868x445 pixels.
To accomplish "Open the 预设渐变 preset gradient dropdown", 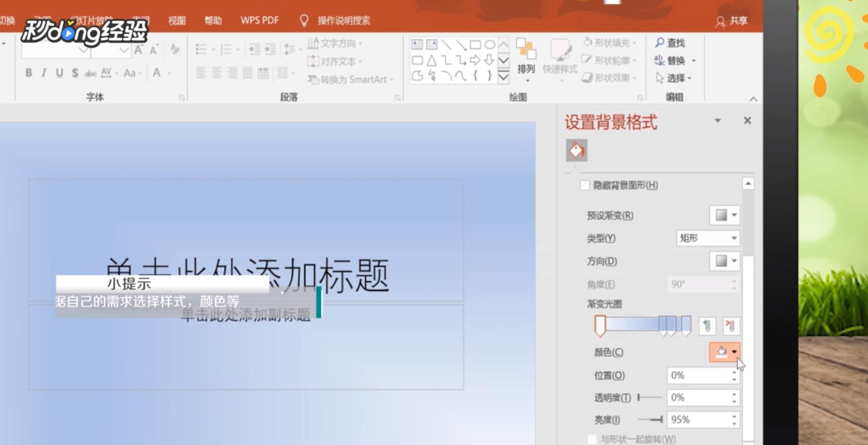I will coord(724,215).
